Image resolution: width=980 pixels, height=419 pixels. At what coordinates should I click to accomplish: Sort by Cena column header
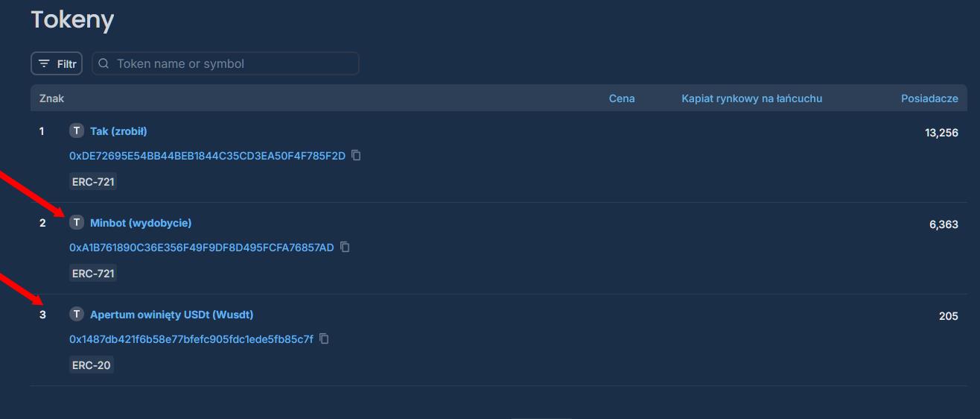click(622, 98)
